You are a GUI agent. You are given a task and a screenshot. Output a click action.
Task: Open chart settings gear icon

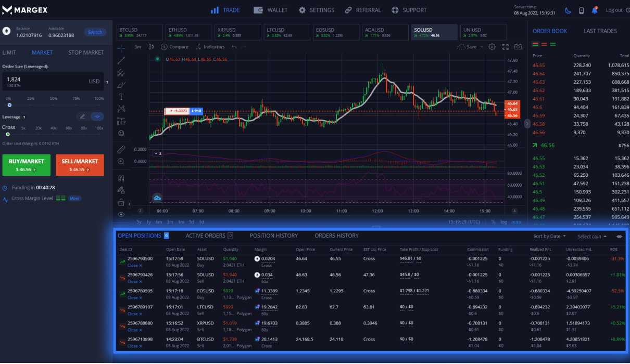[492, 47]
